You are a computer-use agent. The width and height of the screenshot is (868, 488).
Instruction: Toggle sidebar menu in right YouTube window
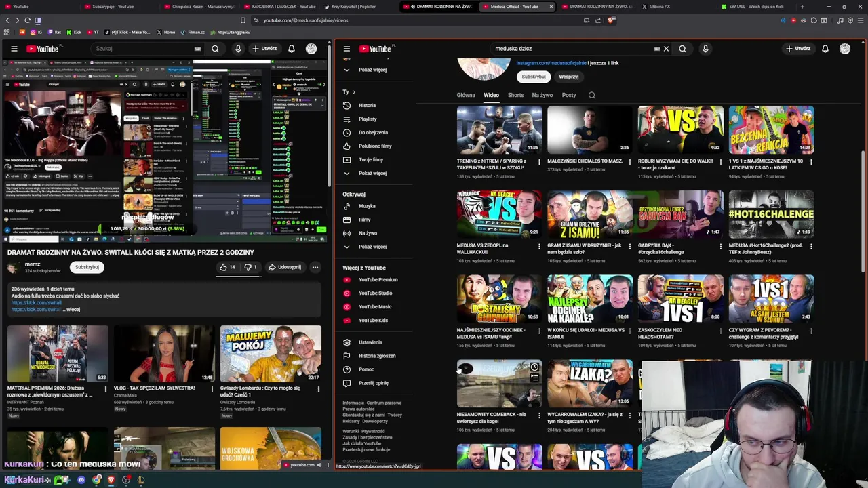(x=347, y=49)
